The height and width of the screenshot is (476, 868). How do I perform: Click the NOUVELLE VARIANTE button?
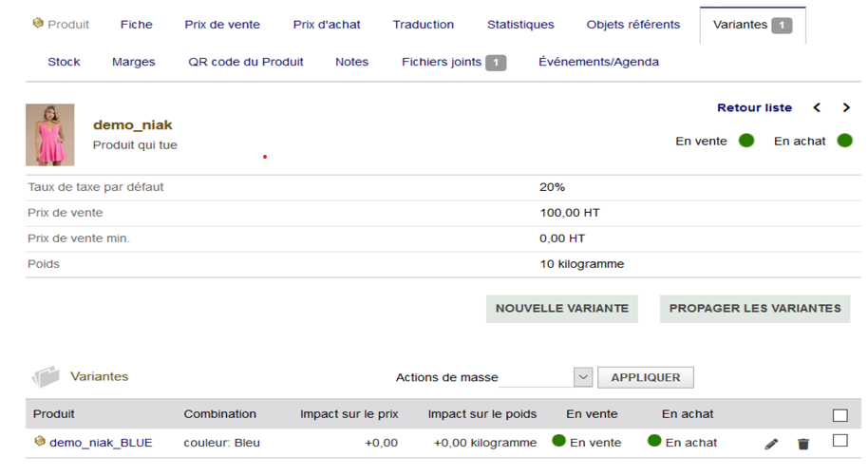click(562, 309)
